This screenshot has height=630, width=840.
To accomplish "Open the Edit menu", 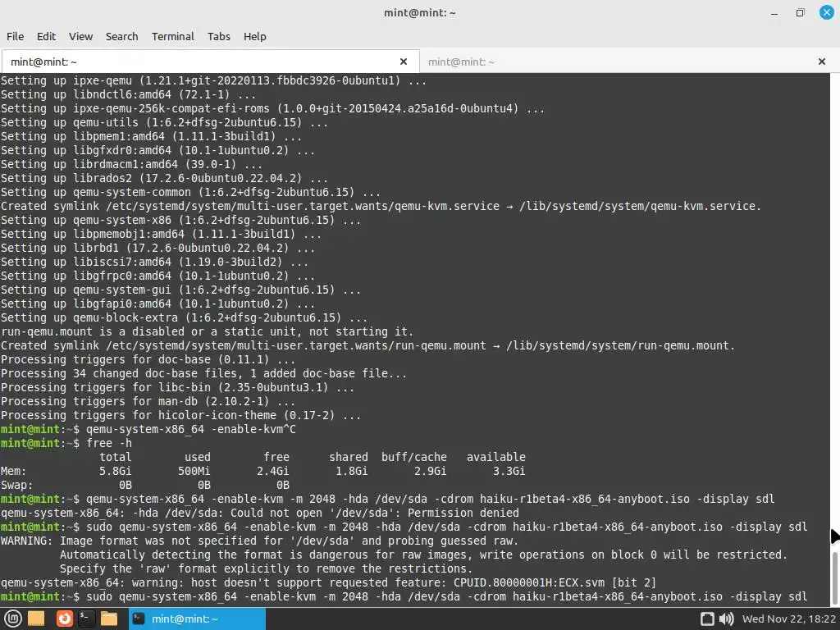I will (46, 36).
